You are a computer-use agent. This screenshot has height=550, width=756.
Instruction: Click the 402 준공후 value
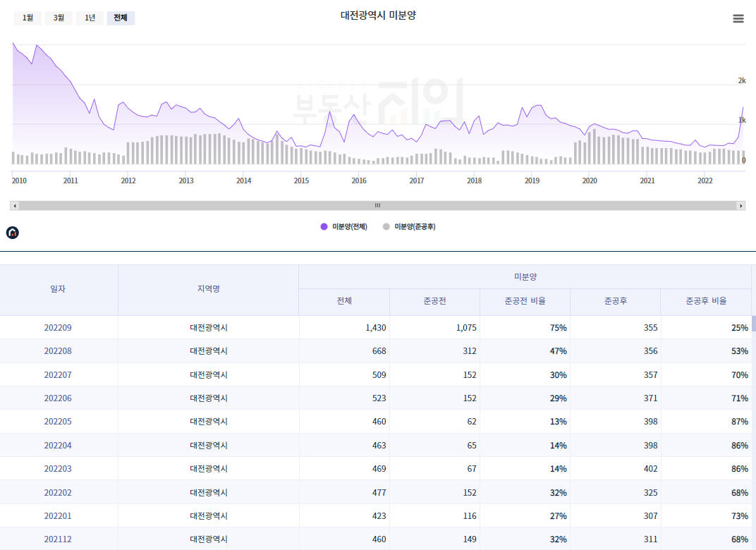point(650,468)
